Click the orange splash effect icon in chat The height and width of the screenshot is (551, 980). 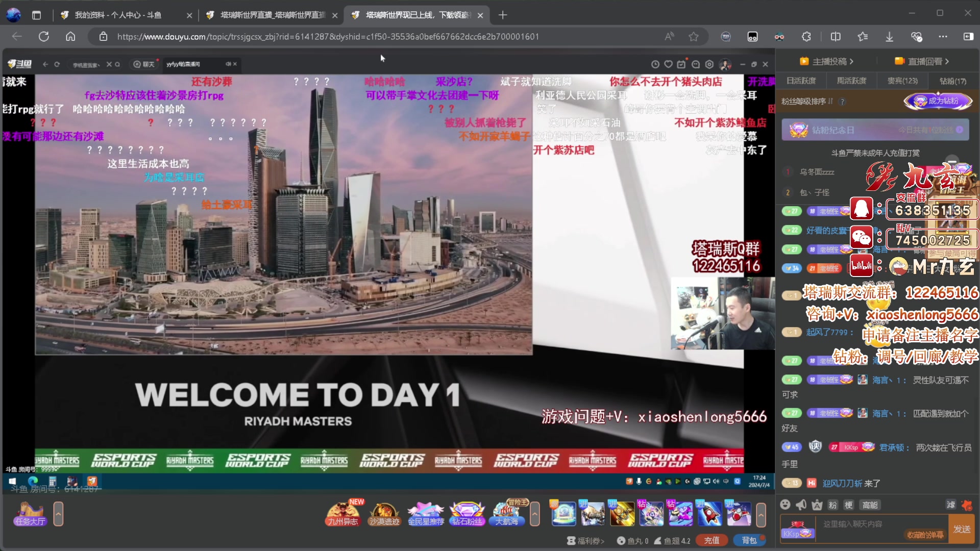[x=967, y=505]
